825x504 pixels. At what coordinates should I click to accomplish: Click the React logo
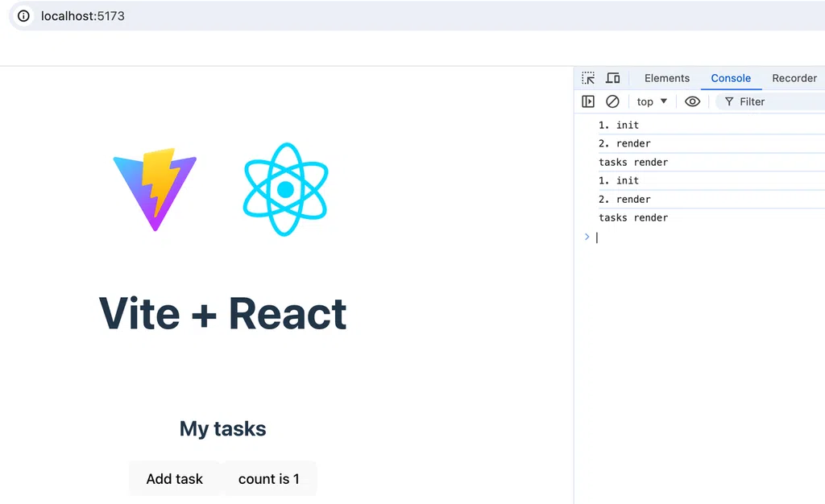pyautogui.click(x=286, y=189)
